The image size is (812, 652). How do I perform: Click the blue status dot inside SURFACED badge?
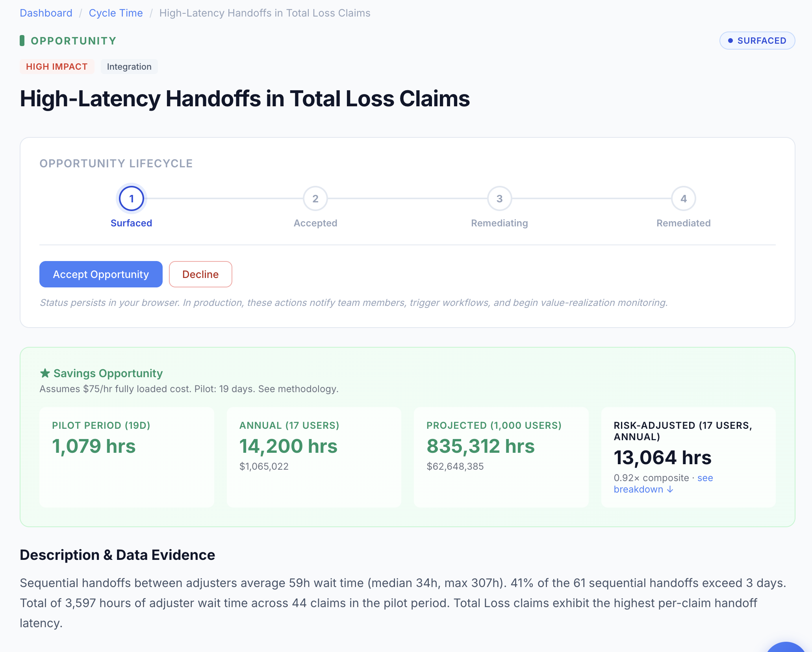pyautogui.click(x=730, y=40)
